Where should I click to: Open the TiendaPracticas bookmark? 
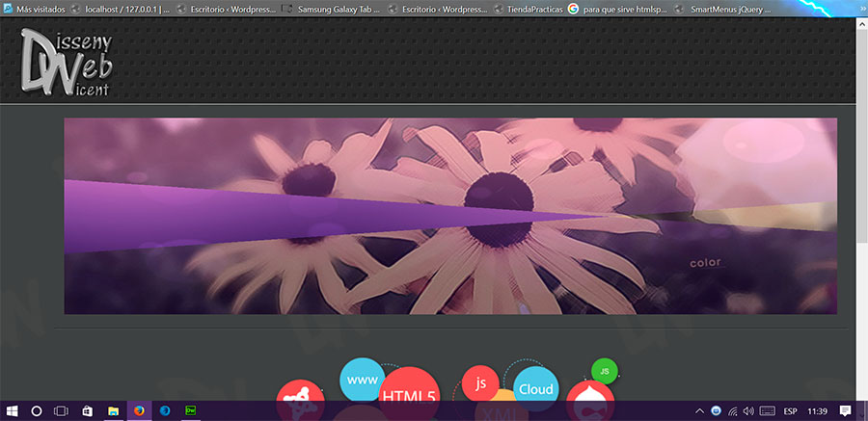(x=528, y=9)
